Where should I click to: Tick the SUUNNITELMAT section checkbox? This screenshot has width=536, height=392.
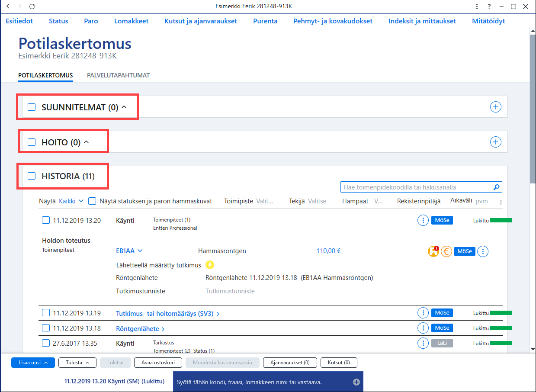pos(32,107)
